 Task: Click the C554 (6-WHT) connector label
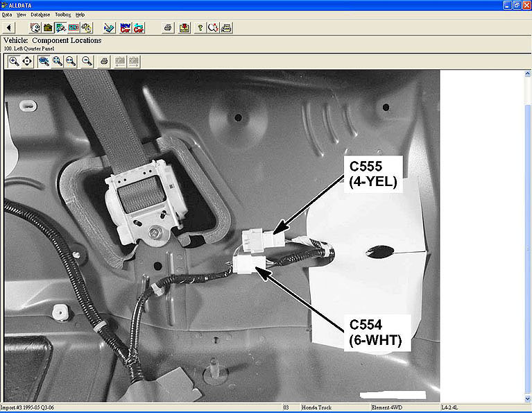[x=374, y=330]
